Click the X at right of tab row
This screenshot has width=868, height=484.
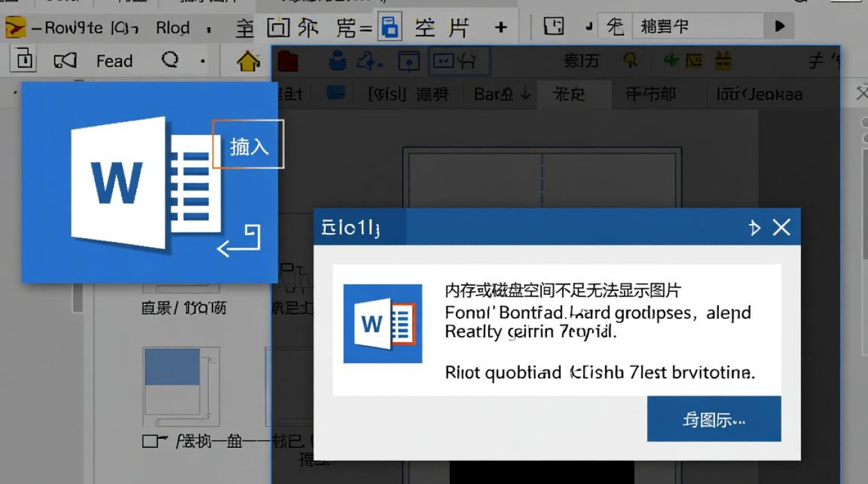pos(862,94)
